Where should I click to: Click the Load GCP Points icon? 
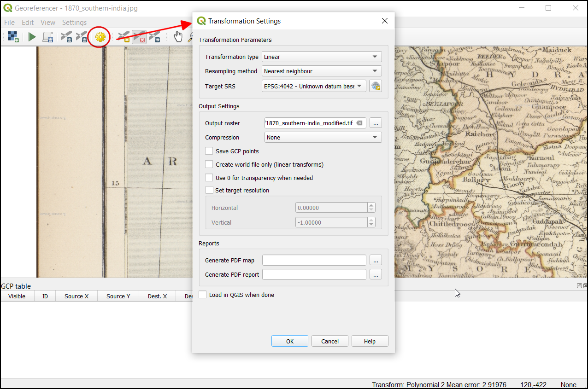[x=66, y=37]
